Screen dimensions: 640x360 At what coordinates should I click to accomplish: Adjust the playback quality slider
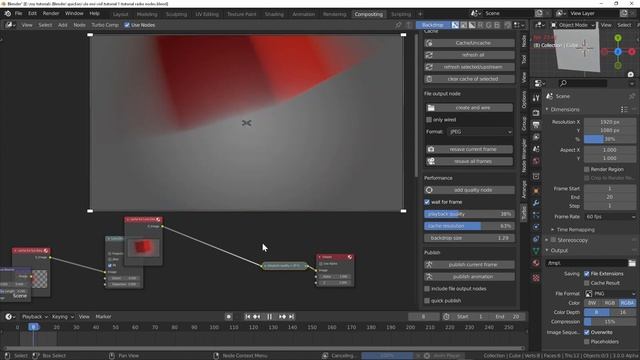(x=469, y=214)
